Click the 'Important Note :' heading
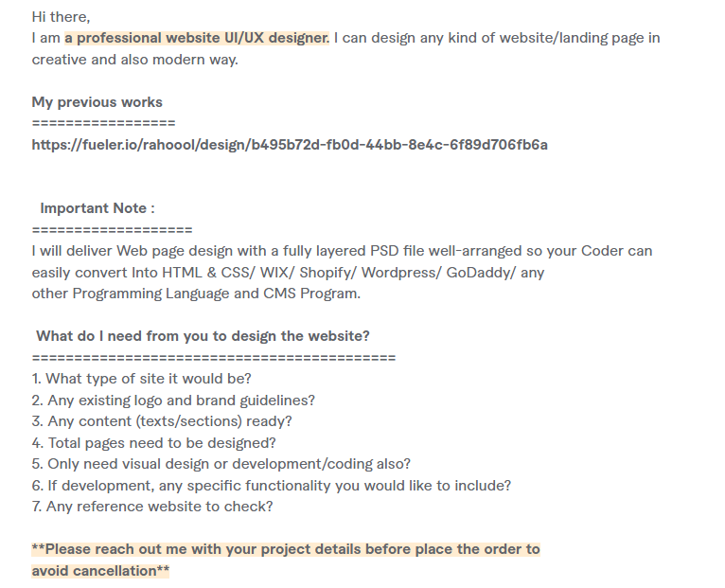Image resolution: width=725 pixels, height=588 pixels. click(97, 208)
